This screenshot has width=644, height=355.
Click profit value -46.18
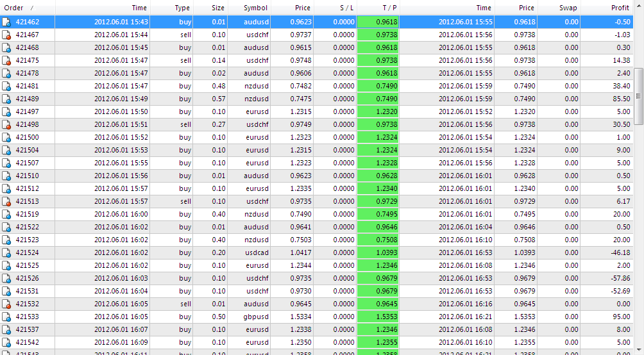click(620, 253)
